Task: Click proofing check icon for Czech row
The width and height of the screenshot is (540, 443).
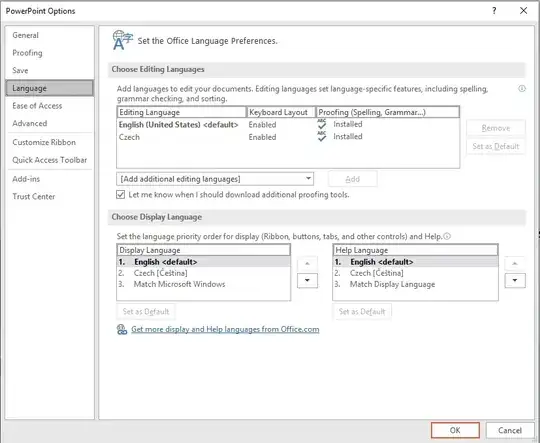Action: click(x=322, y=136)
